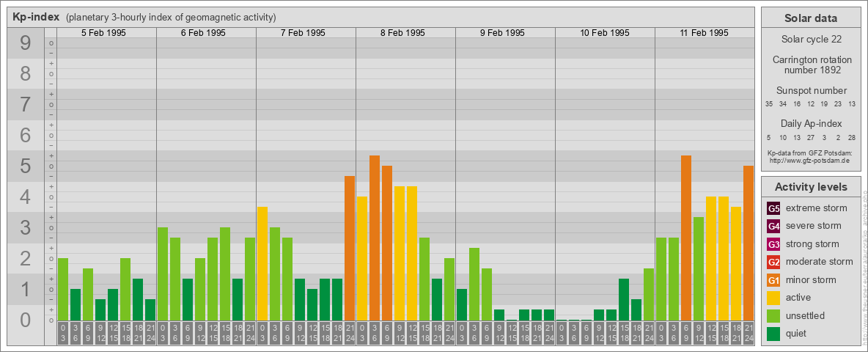The height and width of the screenshot is (352, 868).
Task: Click the G5 extreme storm badge
Action: pyautogui.click(x=773, y=208)
